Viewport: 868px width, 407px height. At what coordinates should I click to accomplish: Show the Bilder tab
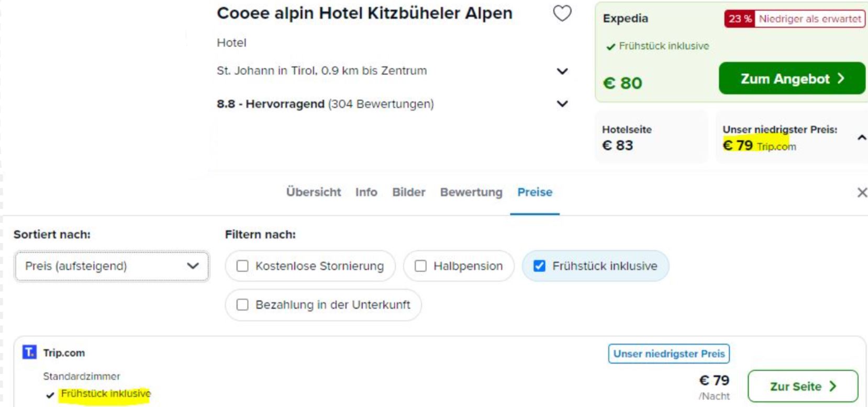(x=409, y=192)
